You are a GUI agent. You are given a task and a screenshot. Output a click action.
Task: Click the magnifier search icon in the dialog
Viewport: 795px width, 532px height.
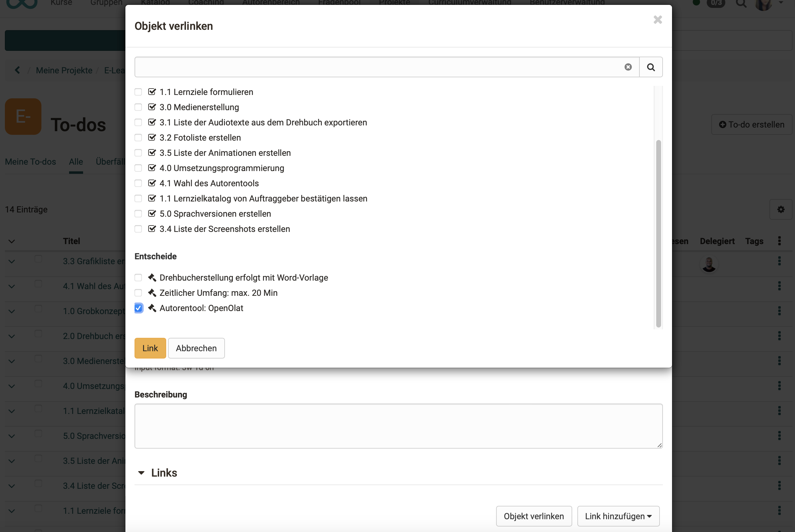click(x=650, y=67)
